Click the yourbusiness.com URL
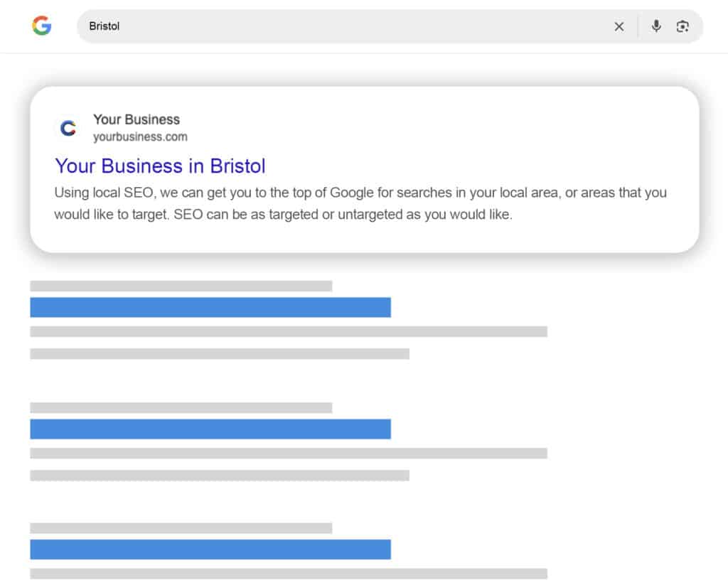This screenshot has height=585, width=728. pos(140,136)
